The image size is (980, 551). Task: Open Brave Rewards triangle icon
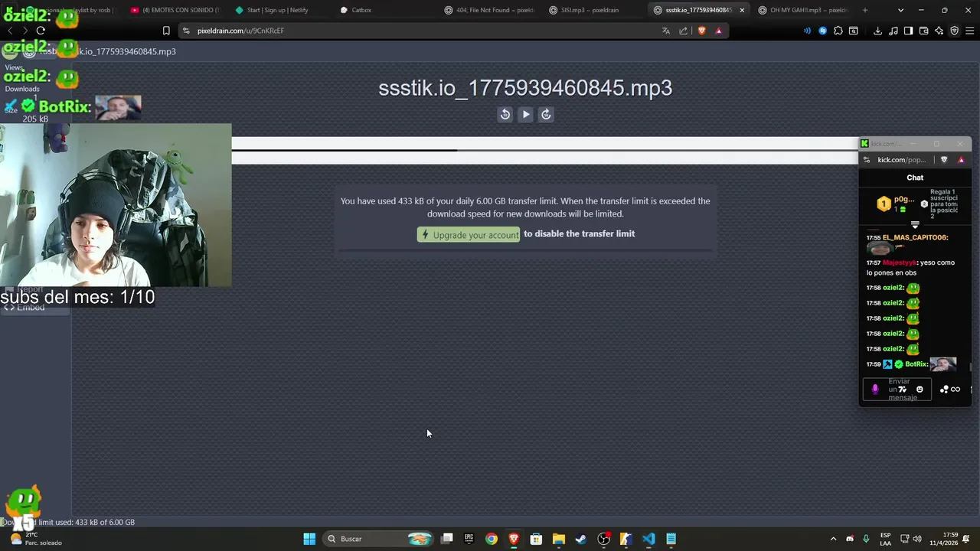tap(718, 31)
